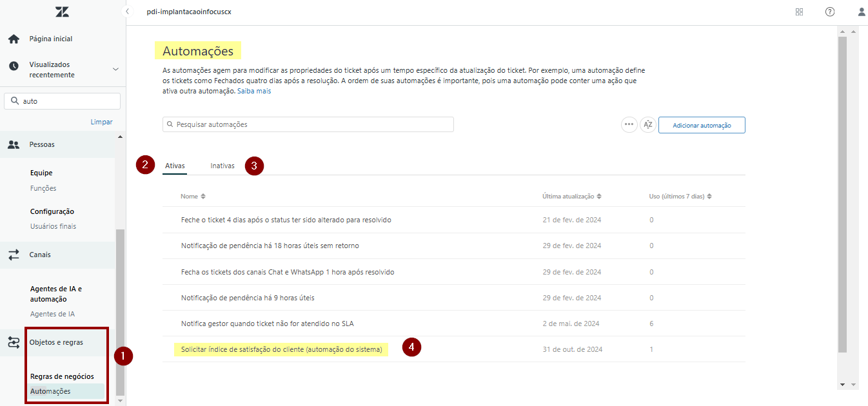Screen dimensions: 868x406
Task: Open Automações in the sidebar
Action: 50,391
